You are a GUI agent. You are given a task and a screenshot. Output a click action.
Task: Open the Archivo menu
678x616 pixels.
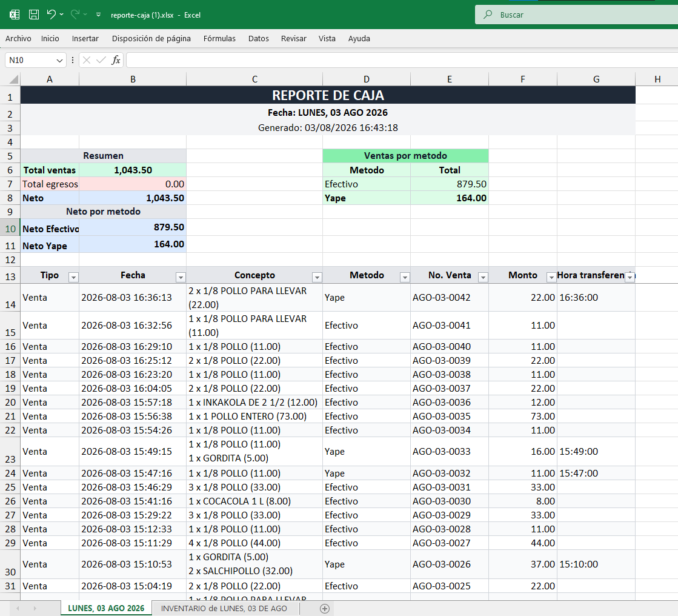pos(18,39)
